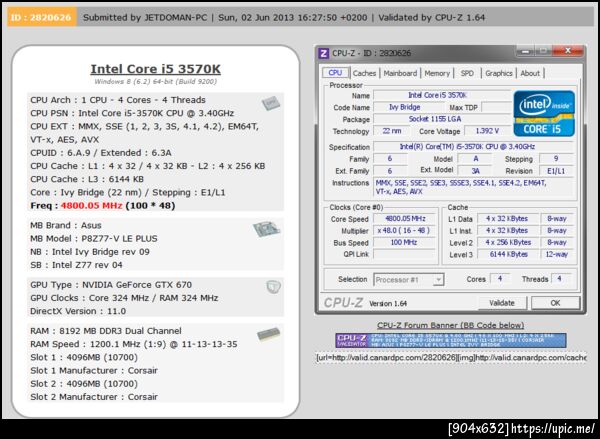Click the Intel Core i5 inside logo
600x439 pixels.
[544, 113]
